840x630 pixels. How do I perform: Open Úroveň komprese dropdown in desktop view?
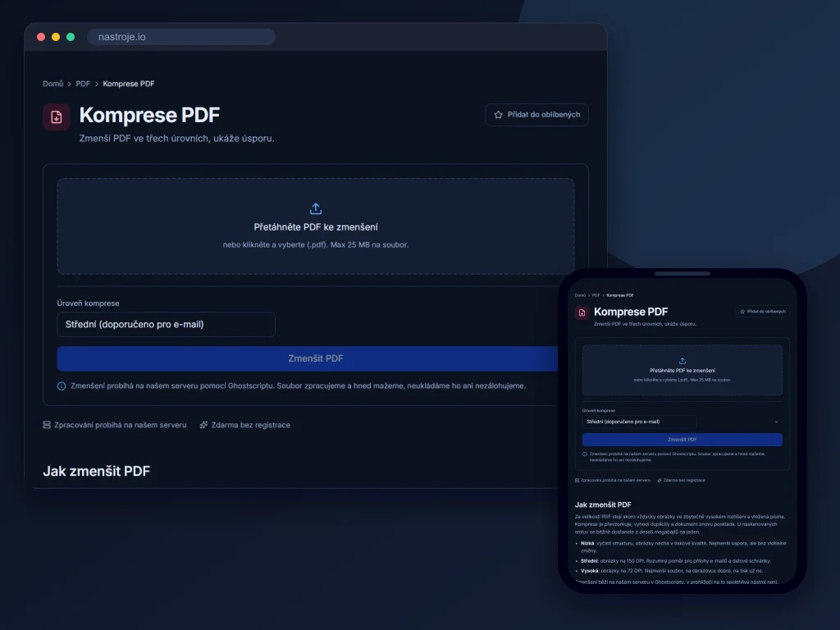[x=166, y=325]
